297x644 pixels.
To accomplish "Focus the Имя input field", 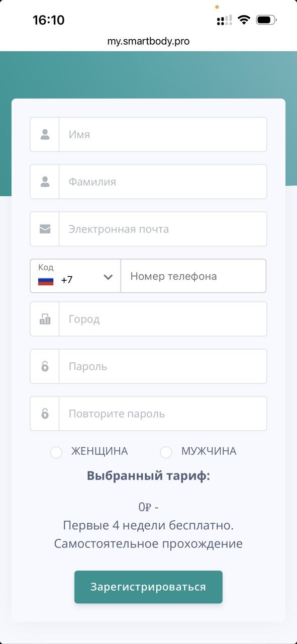I will (163, 134).
